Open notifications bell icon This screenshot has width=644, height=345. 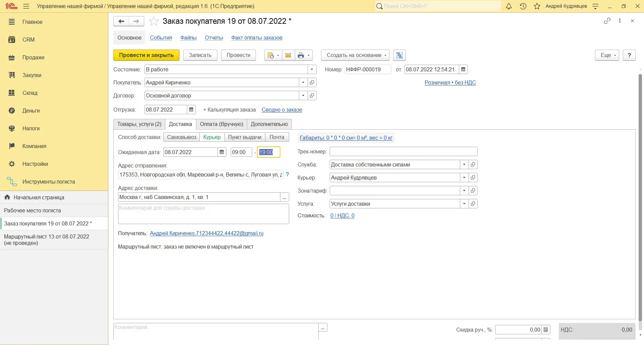coord(509,6)
